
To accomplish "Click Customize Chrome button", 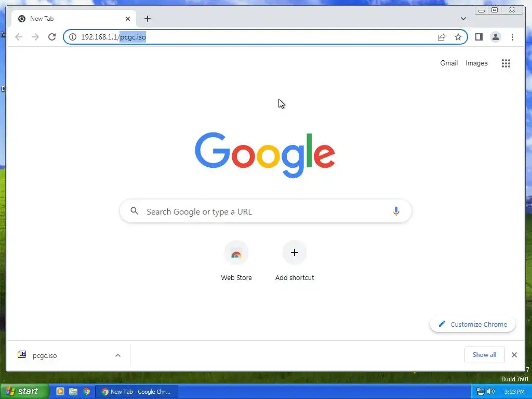I will pyautogui.click(x=473, y=324).
